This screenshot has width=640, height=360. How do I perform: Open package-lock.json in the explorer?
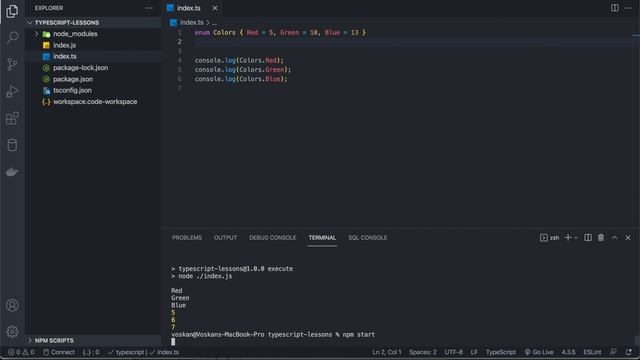pos(80,68)
